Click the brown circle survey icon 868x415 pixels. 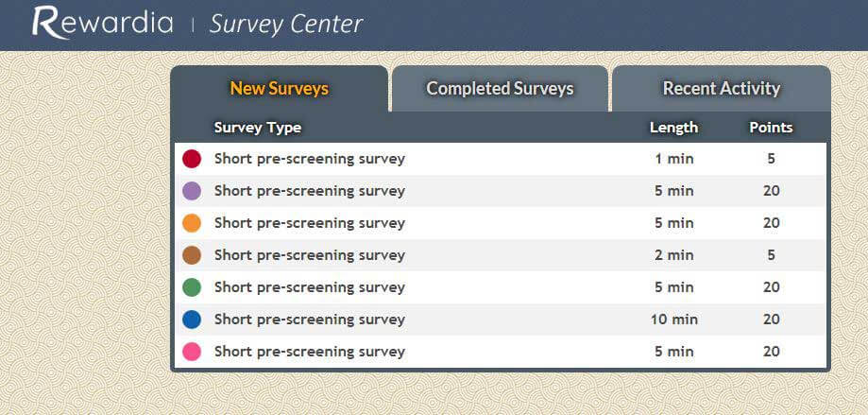pos(192,255)
